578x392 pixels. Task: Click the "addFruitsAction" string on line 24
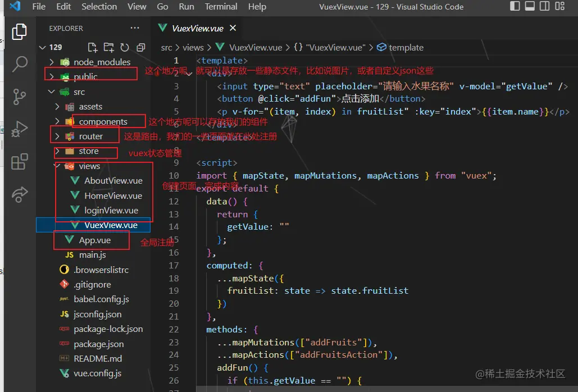(339, 355)
